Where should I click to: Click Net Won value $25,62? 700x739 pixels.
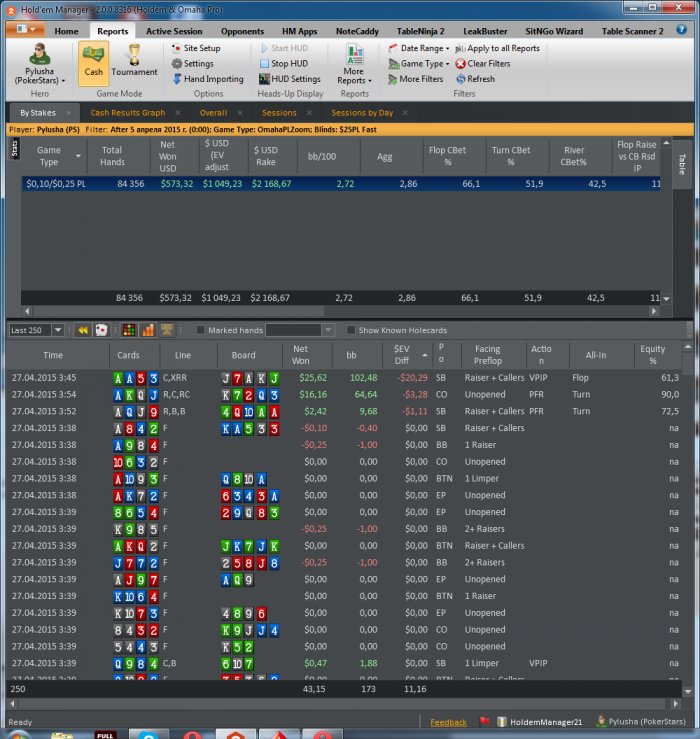coord(313,378)
